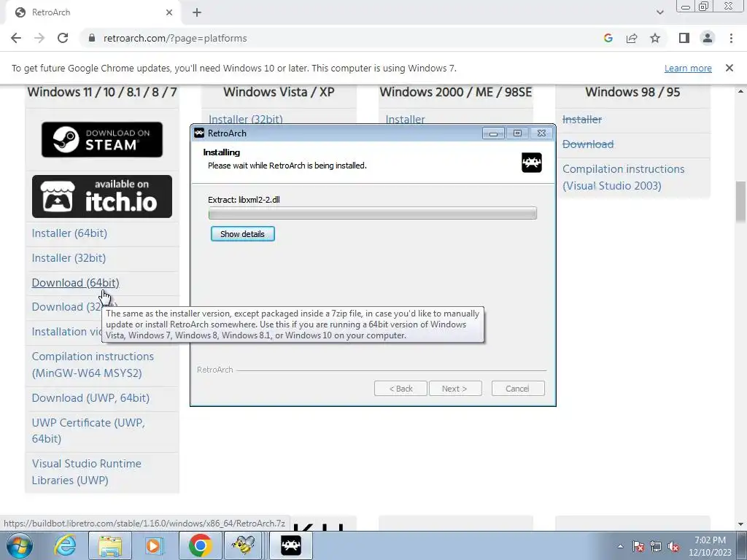Click the RetroArch logo in installer header

coord(532,163)
